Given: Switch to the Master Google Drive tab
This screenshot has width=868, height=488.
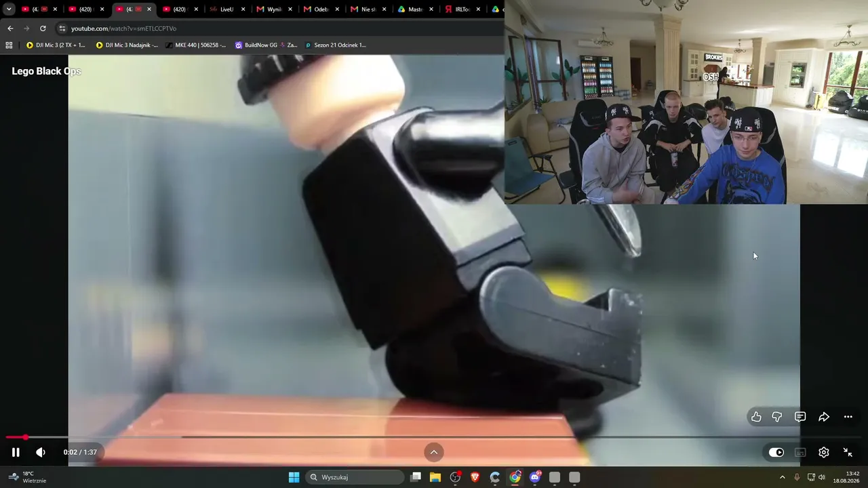Looking at the screenshot, I should 414,9.
